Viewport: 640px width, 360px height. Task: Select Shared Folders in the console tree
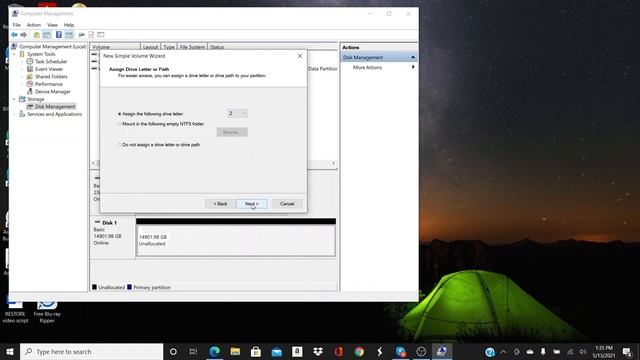(51, 77)
